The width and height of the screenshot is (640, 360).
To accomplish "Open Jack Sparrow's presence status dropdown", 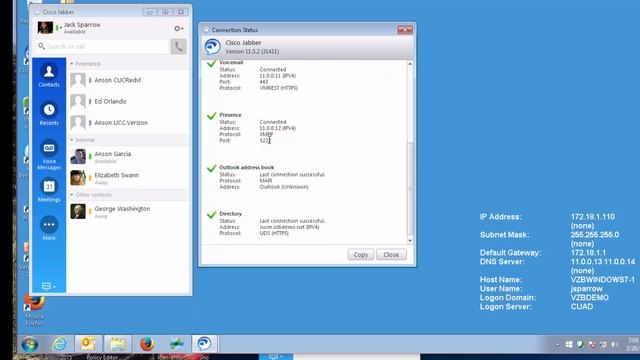I will coord(59,28).
